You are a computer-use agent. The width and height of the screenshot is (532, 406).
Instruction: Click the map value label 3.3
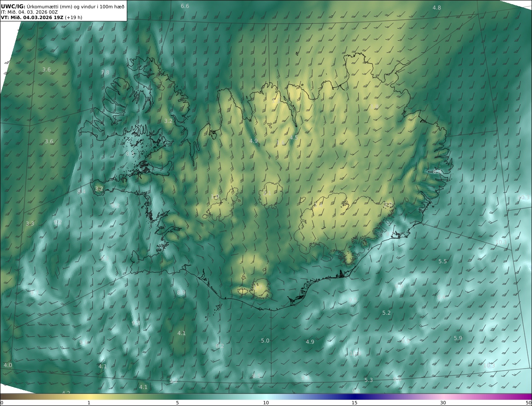pos(30,223)
